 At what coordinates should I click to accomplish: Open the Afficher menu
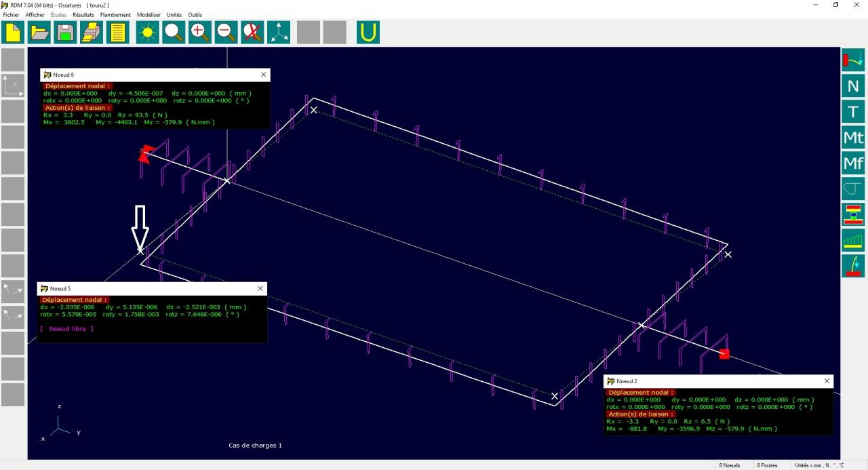click(35, 15)
